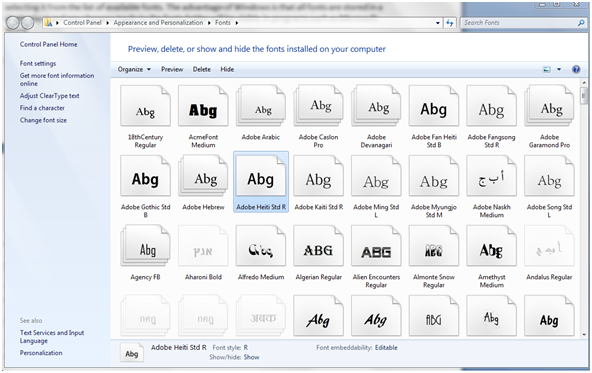
Task: Select the Adobe Arabic font icon
Action: [x=261, y=106]
